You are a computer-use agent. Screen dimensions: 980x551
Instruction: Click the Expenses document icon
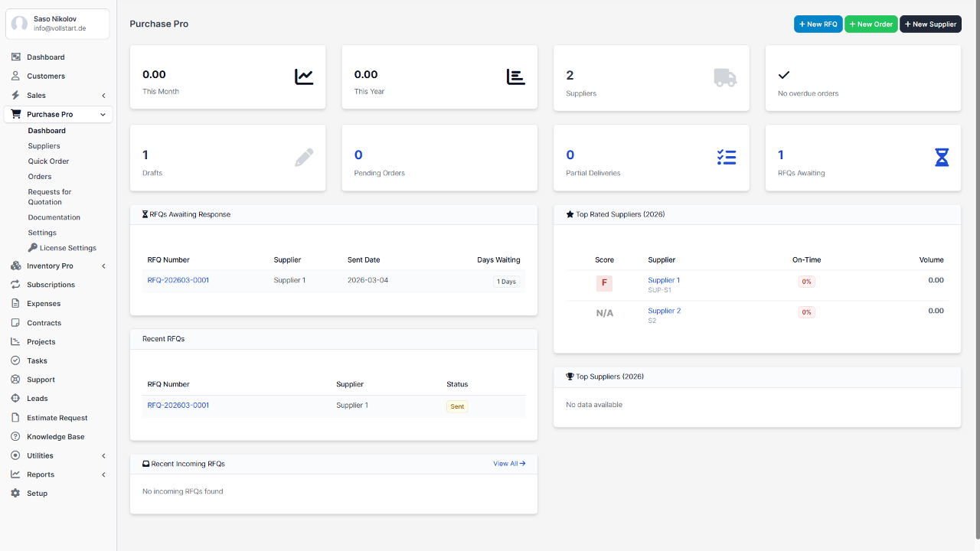pos(15,304)
